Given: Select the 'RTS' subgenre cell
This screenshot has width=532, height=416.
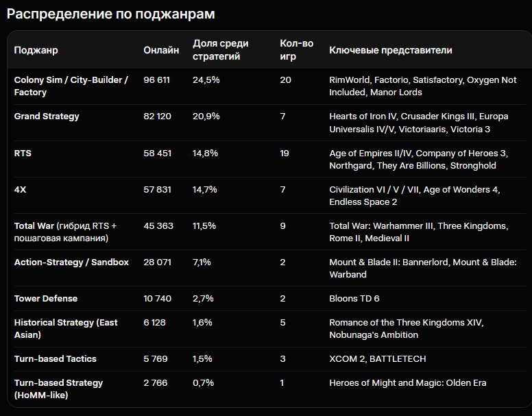Looking at the screenshot, I should click(x=23, y=154).
